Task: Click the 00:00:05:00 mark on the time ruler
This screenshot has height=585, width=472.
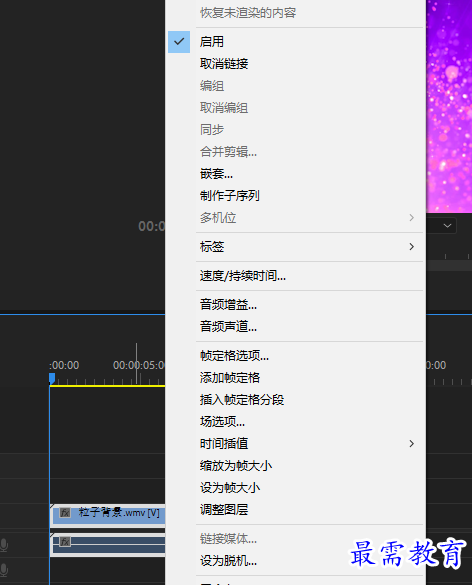Action: [x=138, y=365]
